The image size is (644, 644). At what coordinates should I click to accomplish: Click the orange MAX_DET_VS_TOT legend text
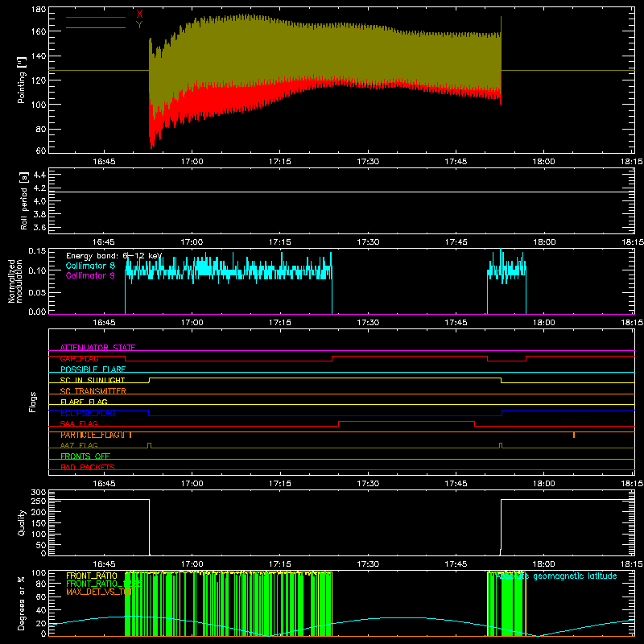point(99,592)
